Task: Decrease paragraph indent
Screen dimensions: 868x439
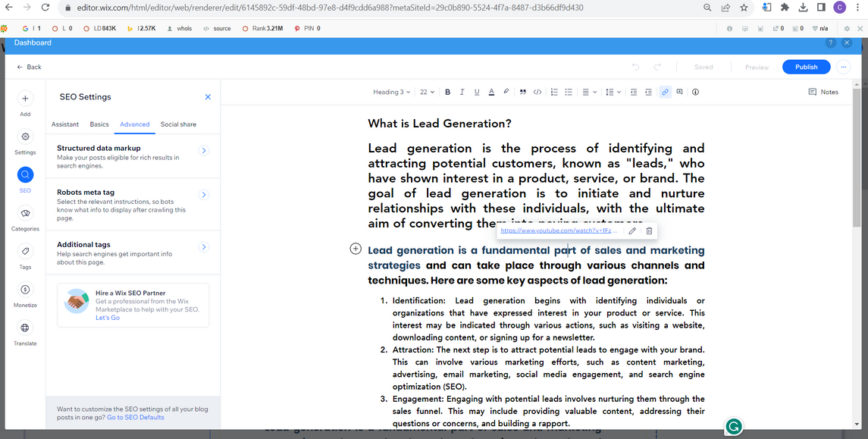Action: (634, 92)
